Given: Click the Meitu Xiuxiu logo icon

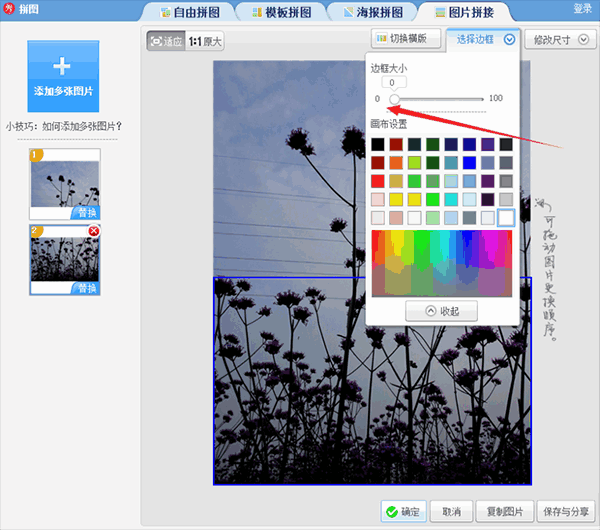Looking at the screenshot, I should pyautogui.click(x=8, y=8).
